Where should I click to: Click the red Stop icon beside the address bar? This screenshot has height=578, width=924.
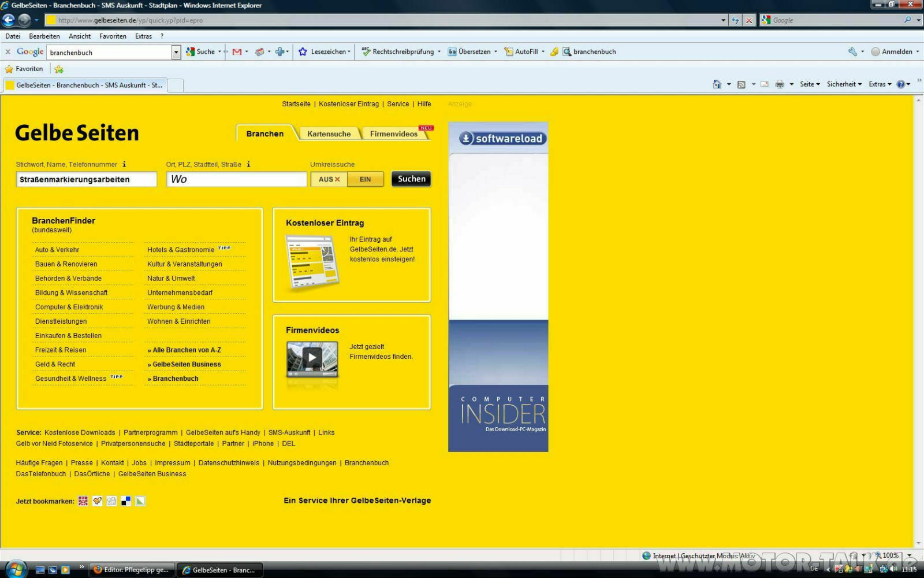click(749, 20)
